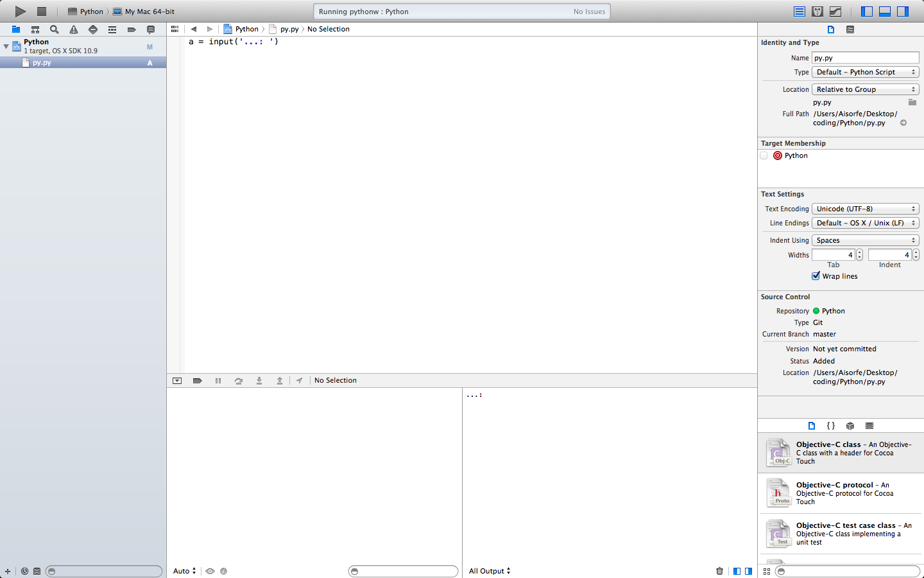This screenshot has height=578, width=924.
Task: Click the Run button in the toolbar
Action: click(21, 11)
